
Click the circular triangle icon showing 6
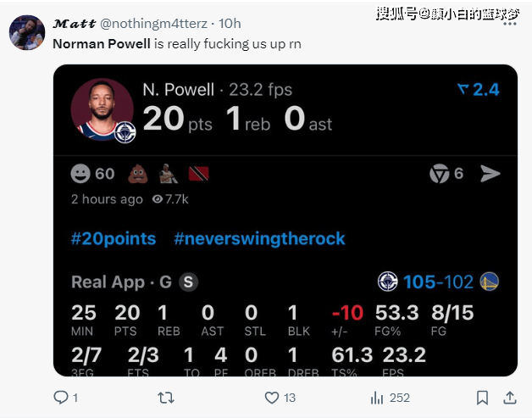click(x=440, y=174)
